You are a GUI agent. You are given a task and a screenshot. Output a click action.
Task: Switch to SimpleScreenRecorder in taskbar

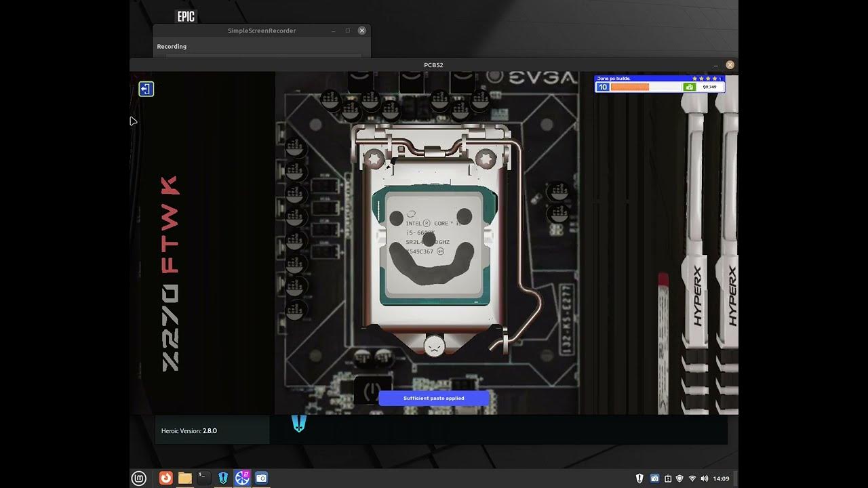[x=261, y=478]
